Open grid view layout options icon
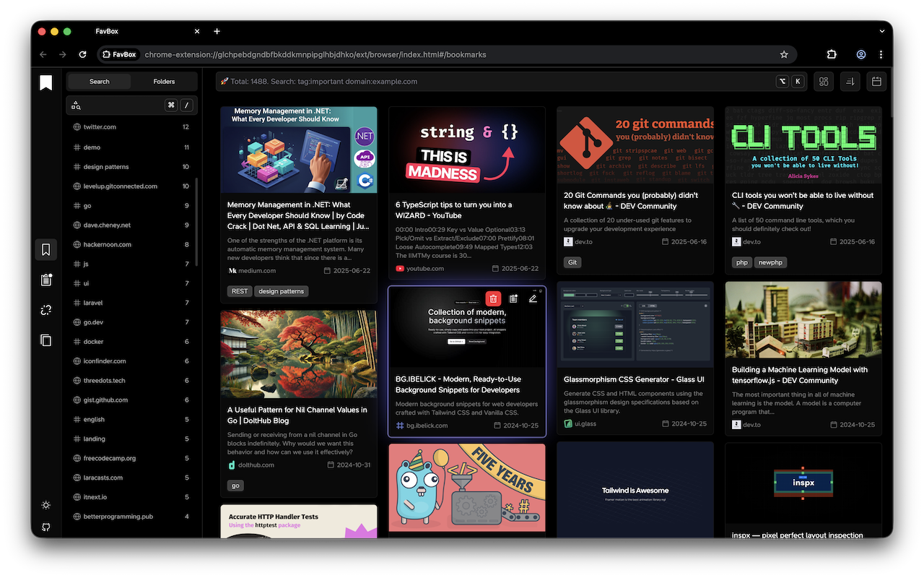Screen dimensions: 924x578 click(x=823, y=81)
